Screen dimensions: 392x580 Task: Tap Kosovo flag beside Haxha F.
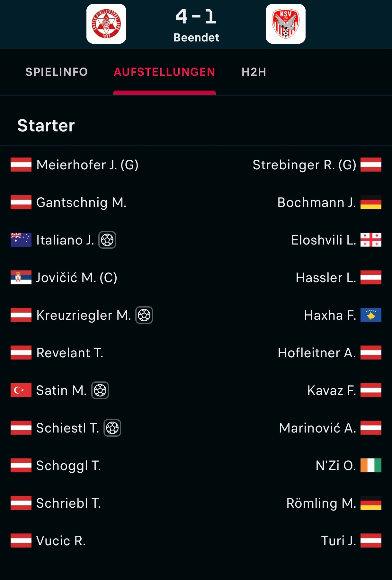click(371, 315)
